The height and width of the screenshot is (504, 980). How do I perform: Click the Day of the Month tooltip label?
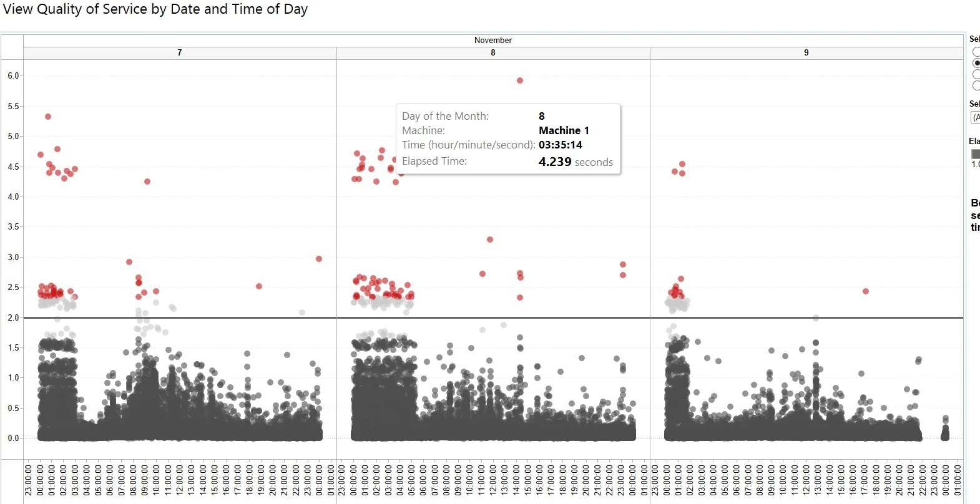(x=445, y=116)
